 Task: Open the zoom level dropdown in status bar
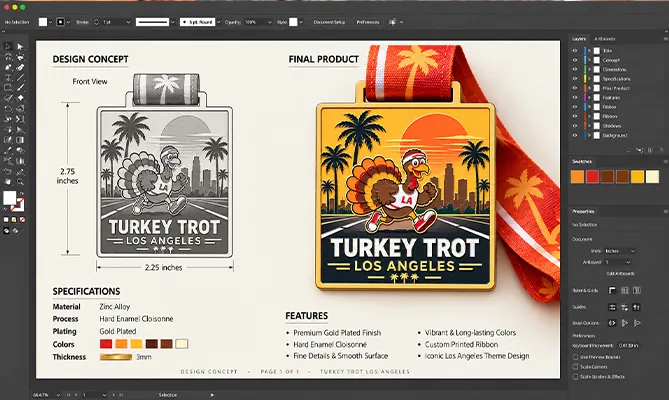coord(58,395)
